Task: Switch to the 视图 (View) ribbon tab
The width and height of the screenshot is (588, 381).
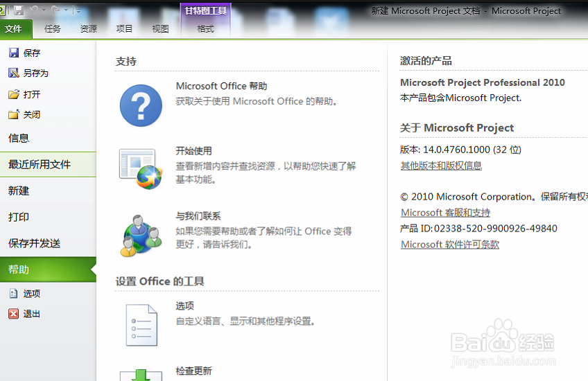Action: (x=160, y=29)
